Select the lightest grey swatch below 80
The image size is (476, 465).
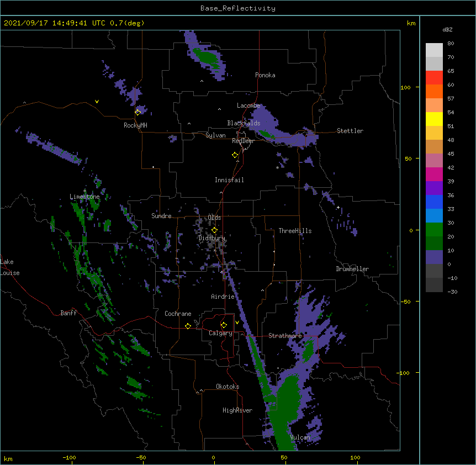(434, 50)
